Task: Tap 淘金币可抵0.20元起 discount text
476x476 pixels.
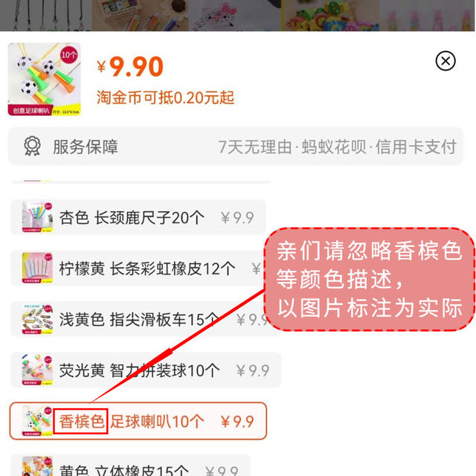Action: pyautogui.click(x=165, y=97)
